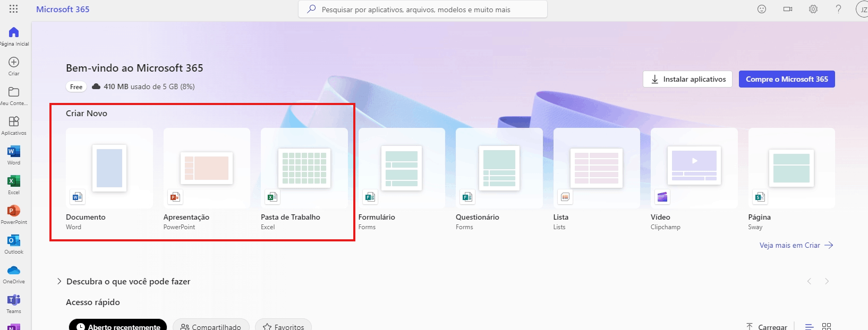Click Instalar aplicativos button
The width and height of the screenshot is (868, 330).
click(687, 79)
